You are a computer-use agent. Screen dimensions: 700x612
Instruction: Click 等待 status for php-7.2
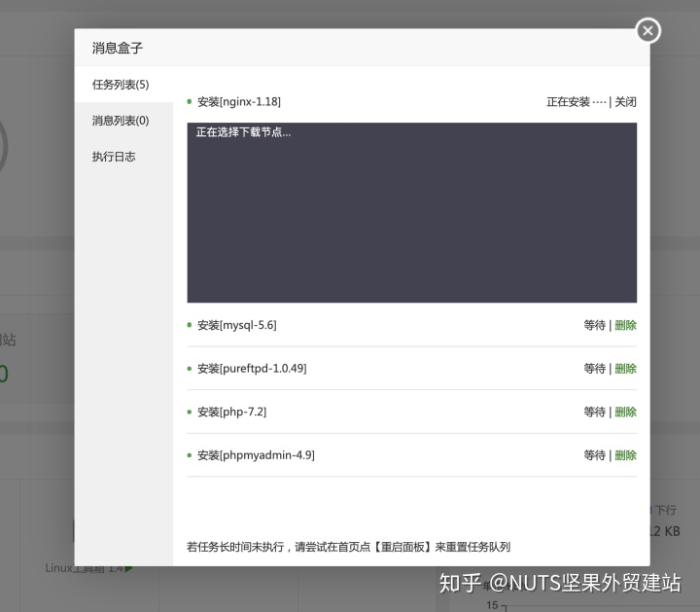tap(595, 412)
